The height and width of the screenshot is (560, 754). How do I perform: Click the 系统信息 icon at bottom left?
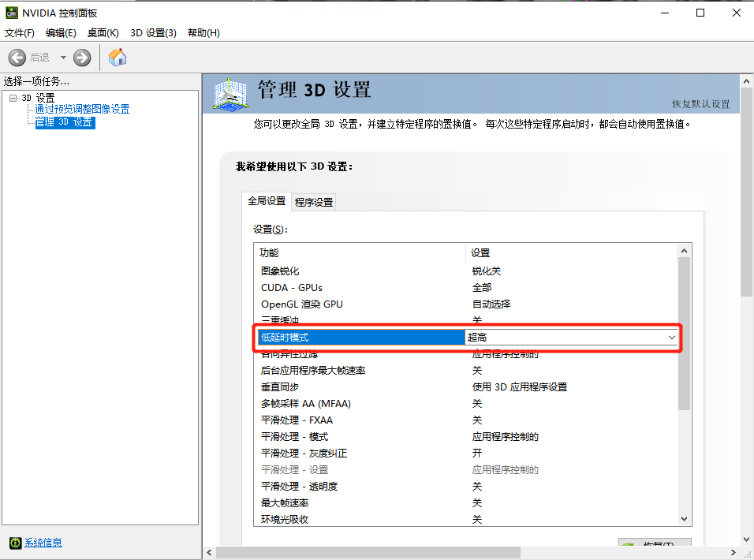pos(16,543)
